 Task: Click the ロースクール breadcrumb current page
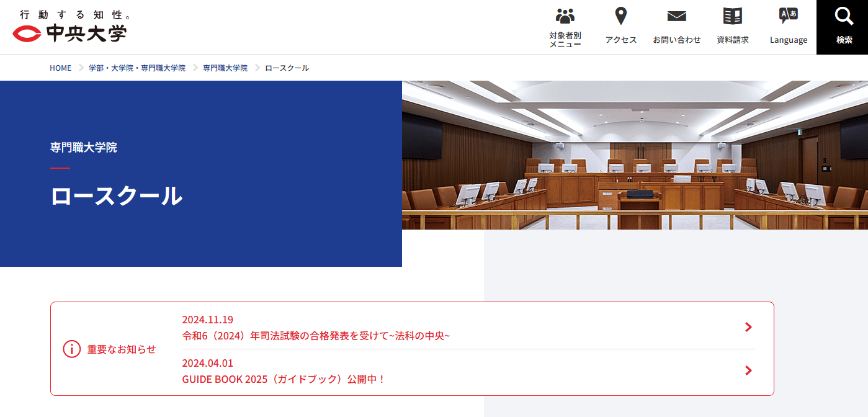[287, 68]
